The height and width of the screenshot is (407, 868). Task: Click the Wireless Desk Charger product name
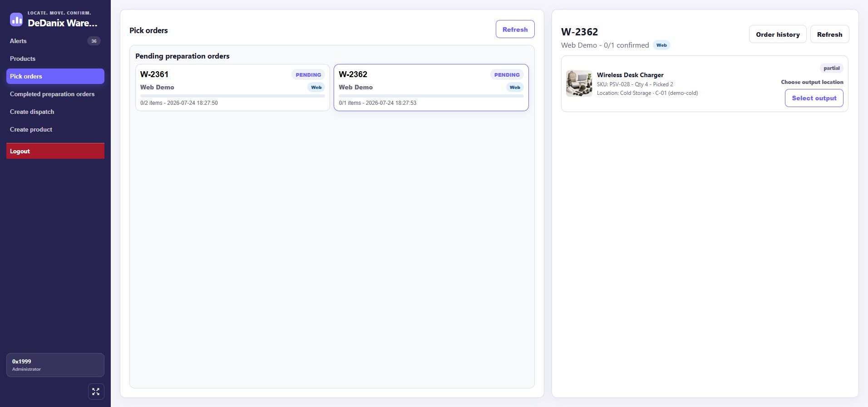[x=630, y=75]
